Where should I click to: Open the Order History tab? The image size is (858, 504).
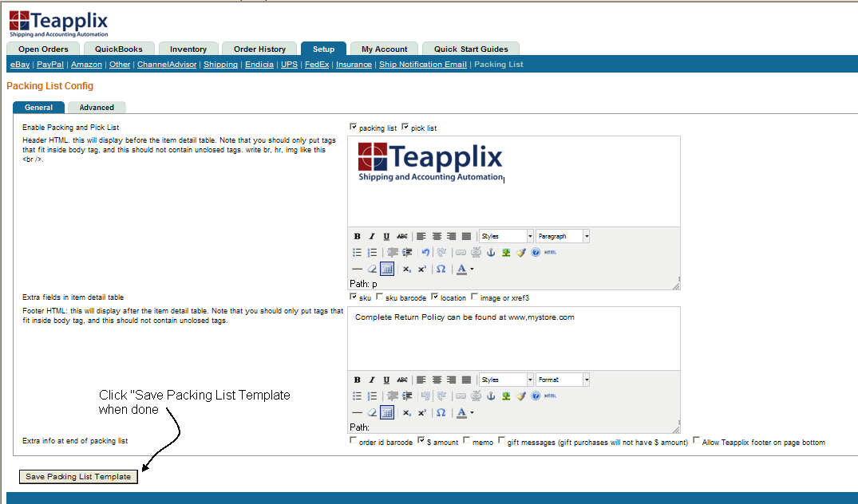point(260,49)
